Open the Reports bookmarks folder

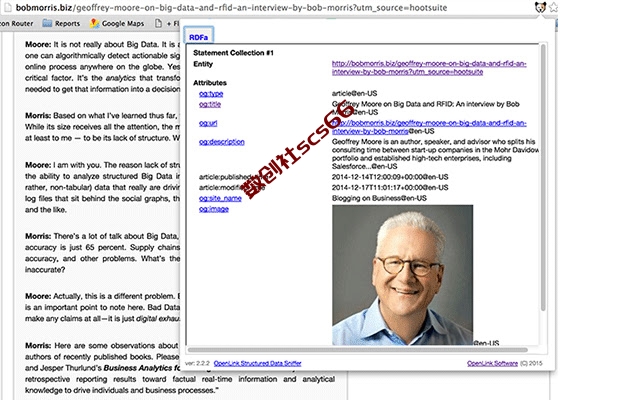62,23
